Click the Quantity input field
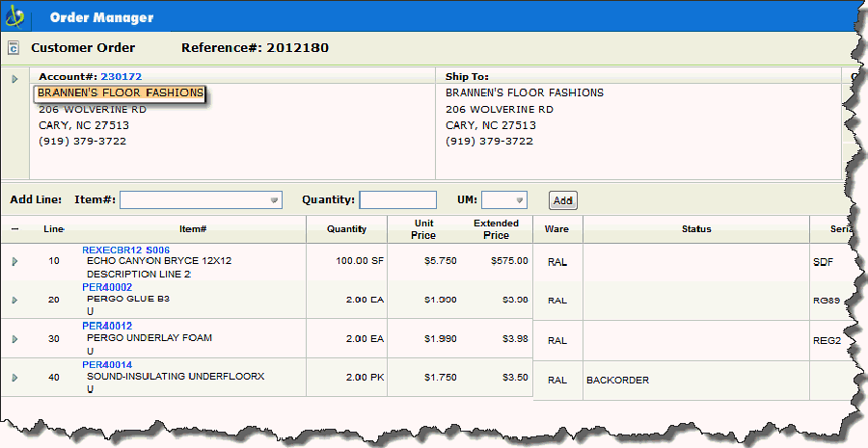The image size is (868, 448). coord(397,200)
